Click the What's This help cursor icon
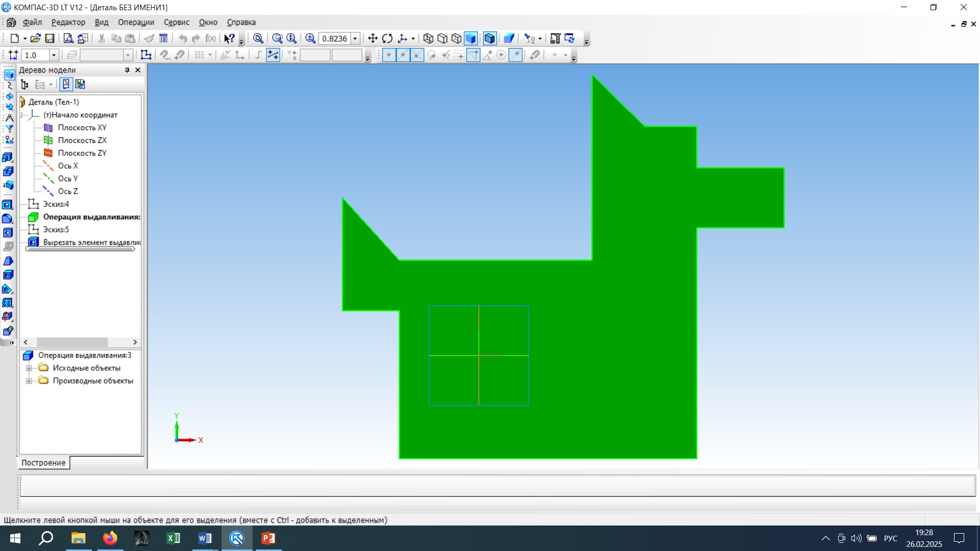Screen dimensions: 980x551 point(229,38)
